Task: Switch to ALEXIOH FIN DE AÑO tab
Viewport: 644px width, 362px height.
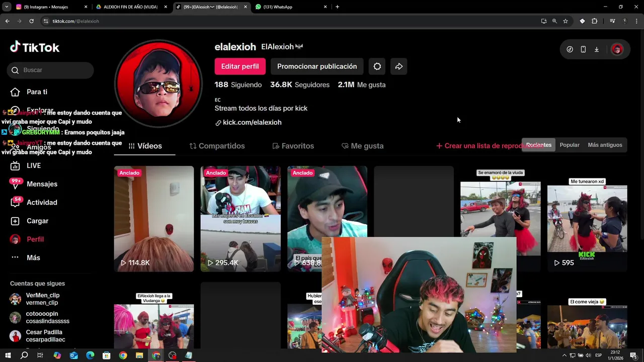Action: (x=131, y=7)
